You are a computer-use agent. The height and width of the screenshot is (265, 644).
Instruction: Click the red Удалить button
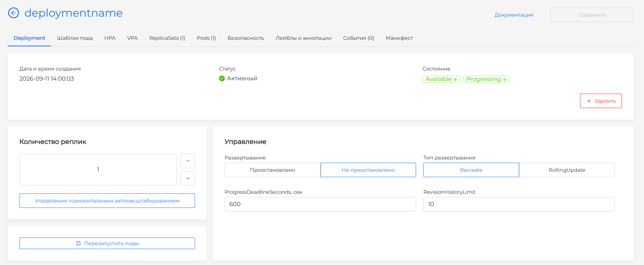(x=601, y=101)
